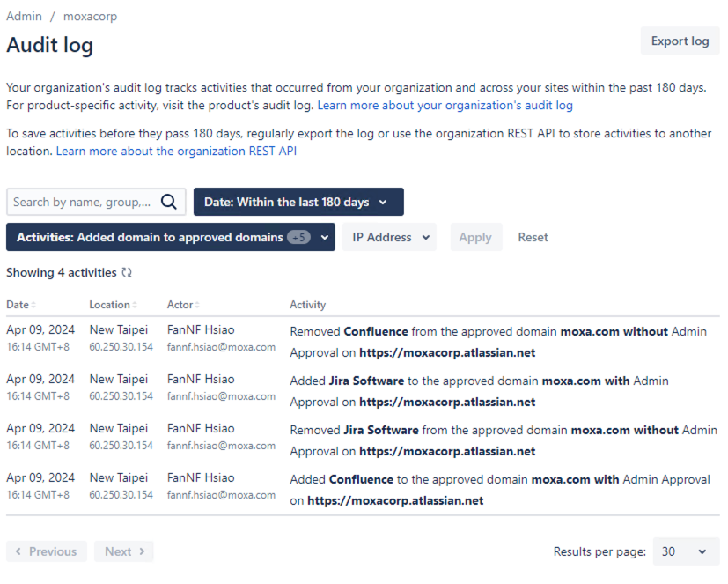This screenshot has height=584, width=728.
Task: Select the Added Jira Software activity entry
Action: [x=363, y=391]
